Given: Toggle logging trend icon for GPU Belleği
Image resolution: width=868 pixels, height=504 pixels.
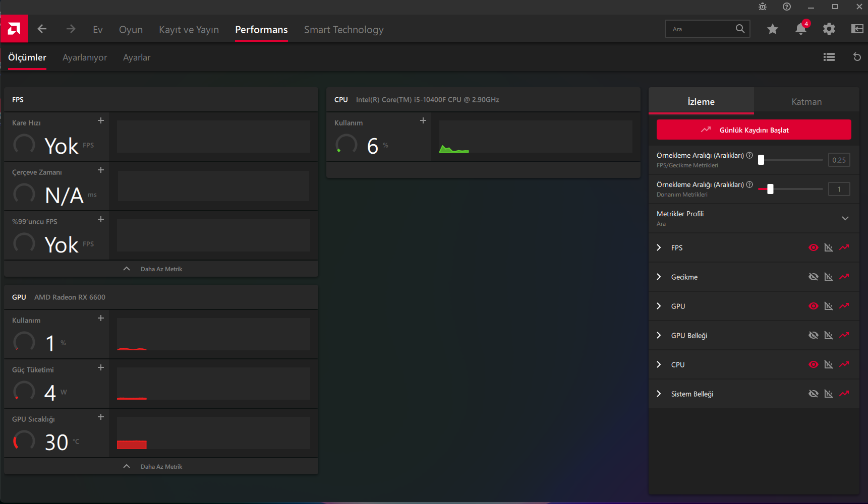Looking at the screenshot, I should pos(844,335).
